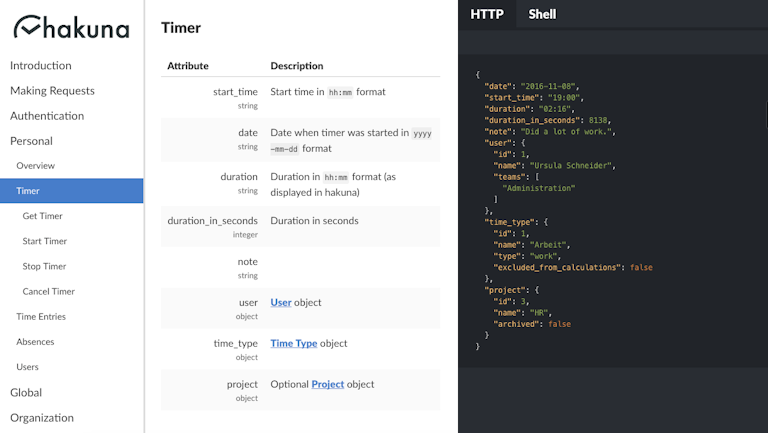The height and width of the screenshot is (433, 768).
Task: Jump to Get Timer
Action: (42, 216)
